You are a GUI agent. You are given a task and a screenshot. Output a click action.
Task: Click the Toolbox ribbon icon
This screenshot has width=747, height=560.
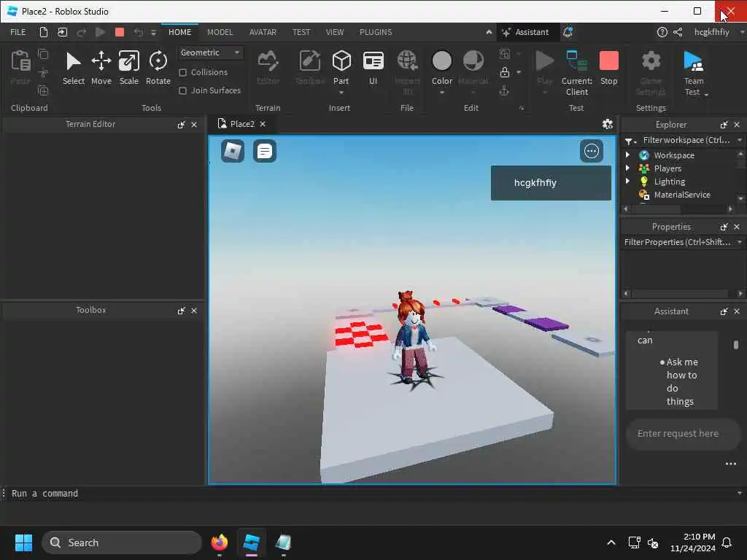click(x=309, y=68)
